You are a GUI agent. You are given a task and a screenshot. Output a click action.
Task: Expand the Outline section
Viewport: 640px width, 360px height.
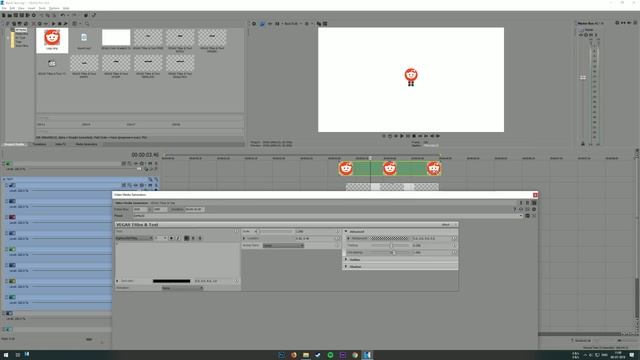[x=347, y=260]
